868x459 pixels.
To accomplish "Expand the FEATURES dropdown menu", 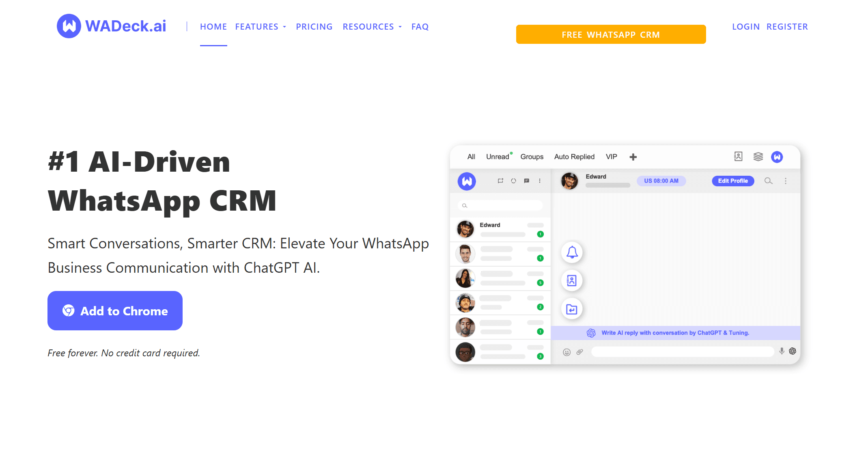I will [261, 27].
